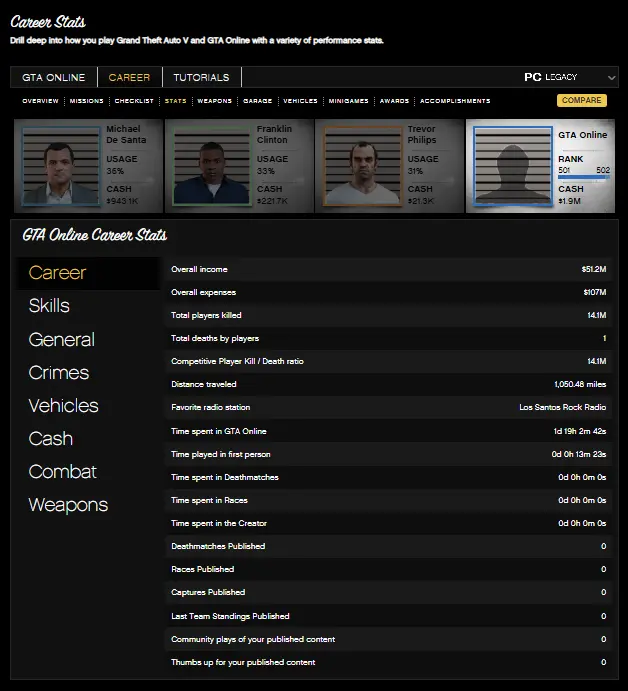Select Trevor Philips mugshot
This screenshot has height=691, width=628.
click(363, 166)
